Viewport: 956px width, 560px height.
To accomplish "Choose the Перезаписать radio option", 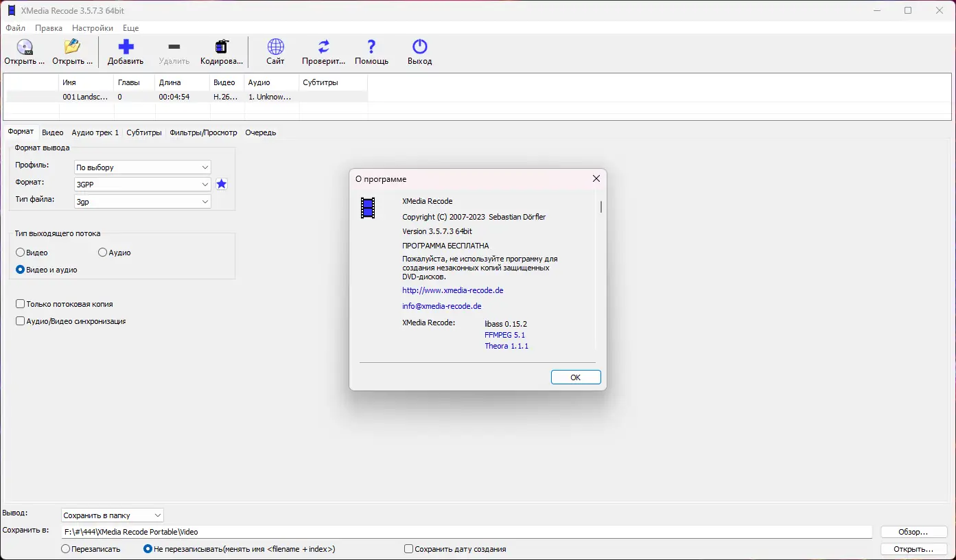I will [66, 548].
